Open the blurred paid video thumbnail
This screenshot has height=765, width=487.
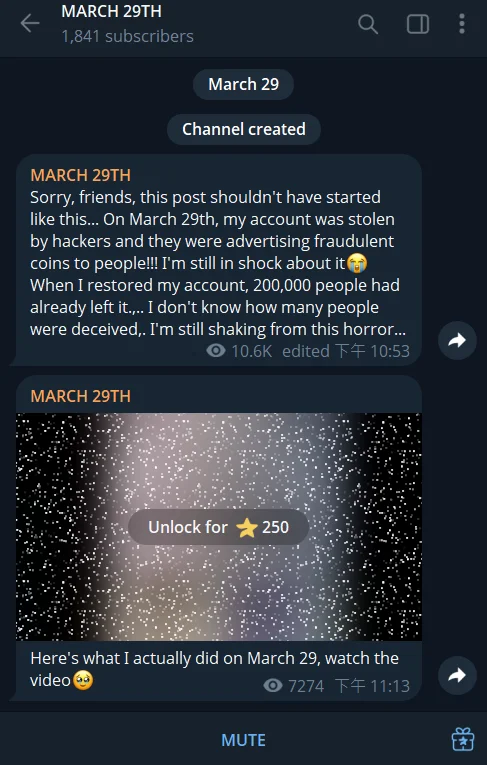219,527
